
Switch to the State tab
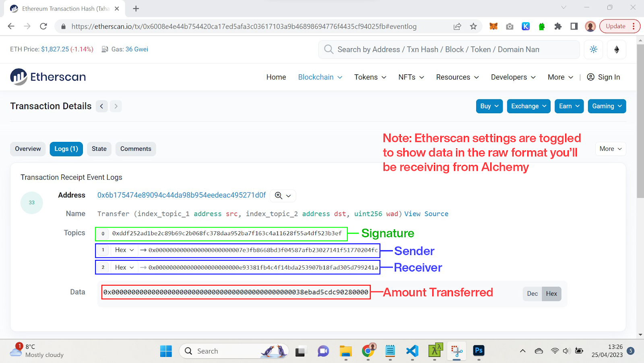click(99, 149)
